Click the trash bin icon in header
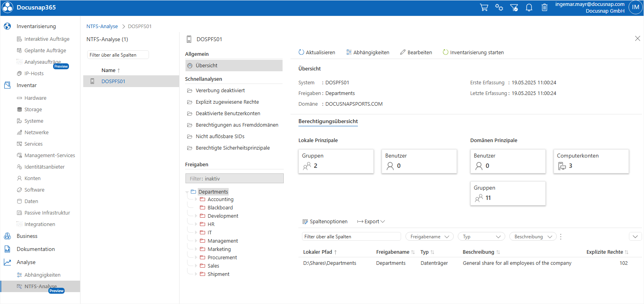Screen dimensions: 644x304 coord(545,8)
